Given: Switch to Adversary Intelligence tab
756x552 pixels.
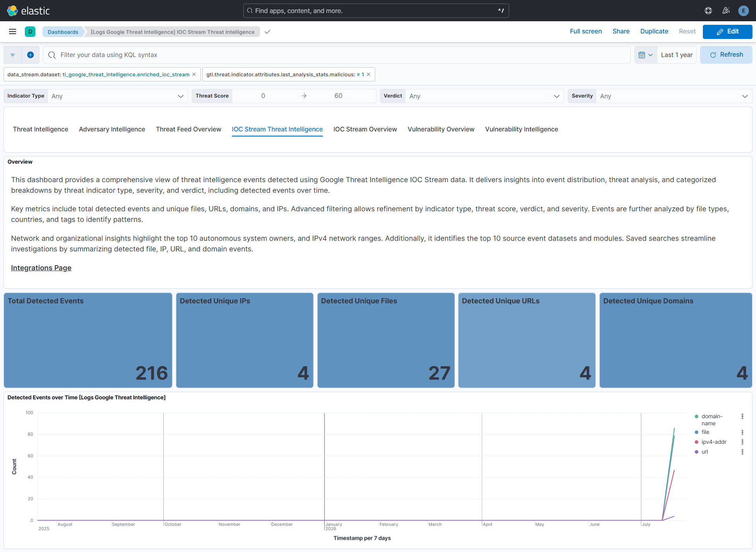Looking at the screenshot, I should (112, 129).
